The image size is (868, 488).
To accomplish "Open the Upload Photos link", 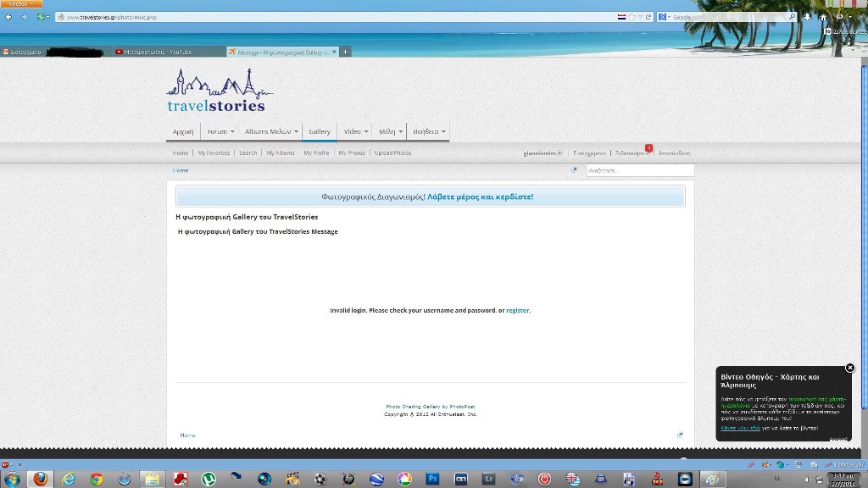I will coord(392,153).
